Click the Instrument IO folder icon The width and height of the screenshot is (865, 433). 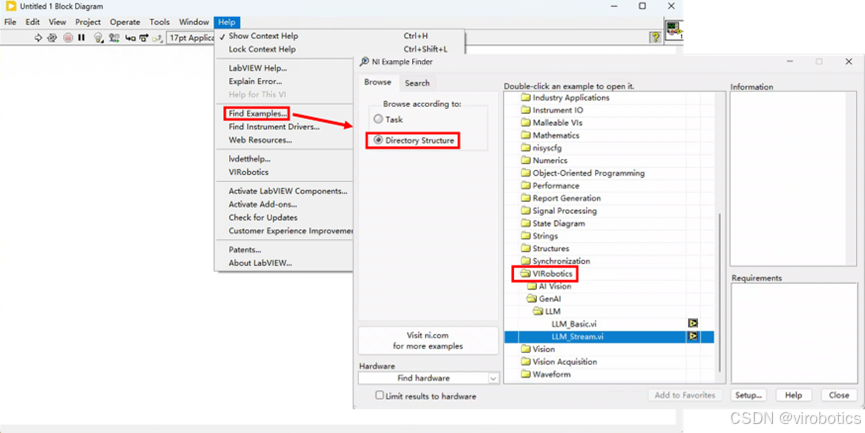pos(526,110)
